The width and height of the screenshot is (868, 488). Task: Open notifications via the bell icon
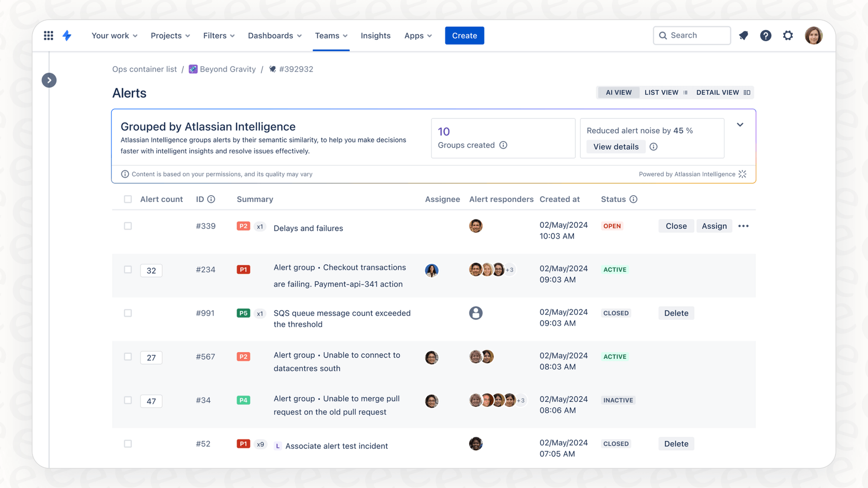(743, 35)
